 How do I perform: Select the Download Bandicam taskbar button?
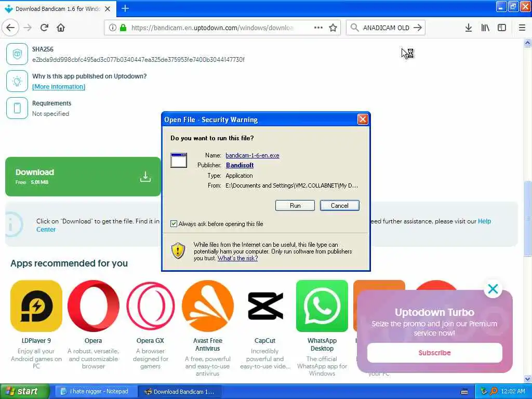180,392
